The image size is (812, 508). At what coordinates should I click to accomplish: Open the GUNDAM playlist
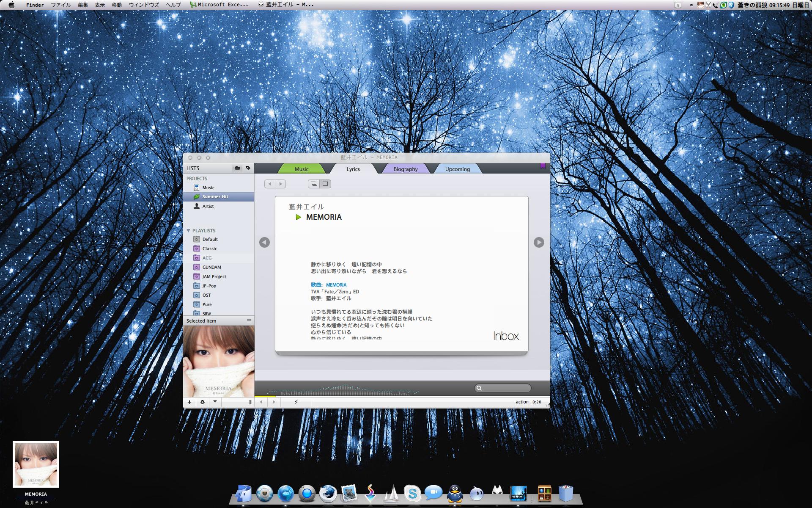[219, 267]
